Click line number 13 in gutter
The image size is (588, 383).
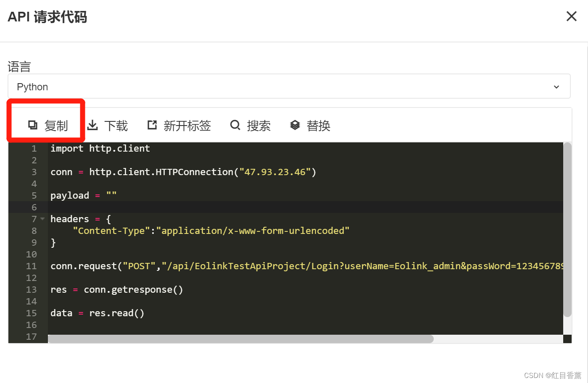coord(32,289)
